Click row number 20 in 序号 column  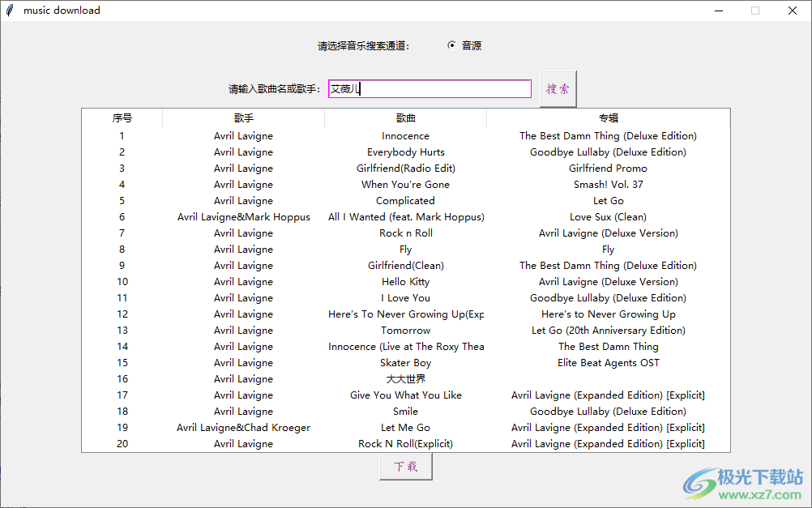pyautogui.click(x=122, y=444)
